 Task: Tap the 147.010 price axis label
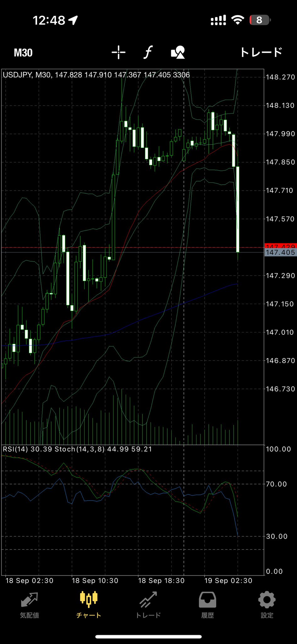[x=280, y=332]
